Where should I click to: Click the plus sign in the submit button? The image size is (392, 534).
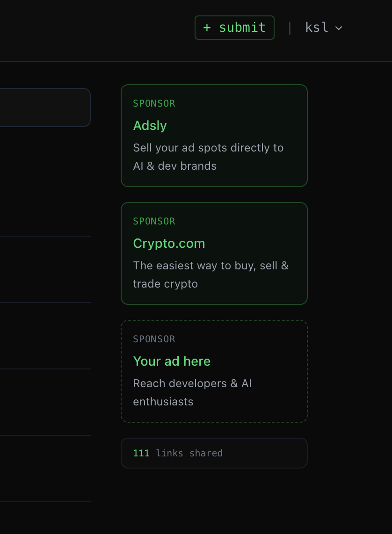coord(207,28)
